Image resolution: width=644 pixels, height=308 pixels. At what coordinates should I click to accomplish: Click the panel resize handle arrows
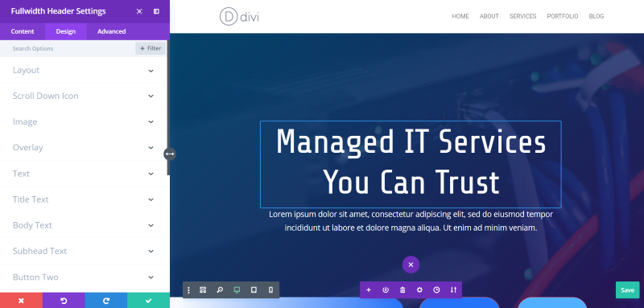(170, 154)
